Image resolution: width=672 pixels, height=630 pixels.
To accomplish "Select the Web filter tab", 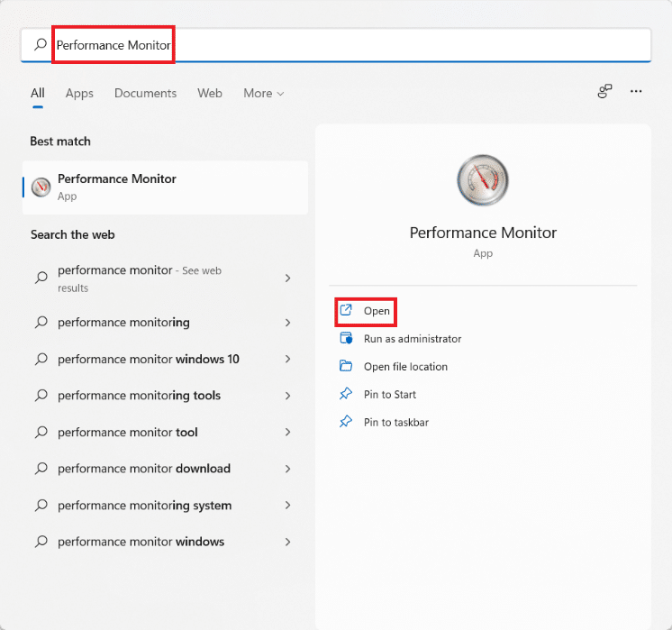I will [x=210, y=94].
